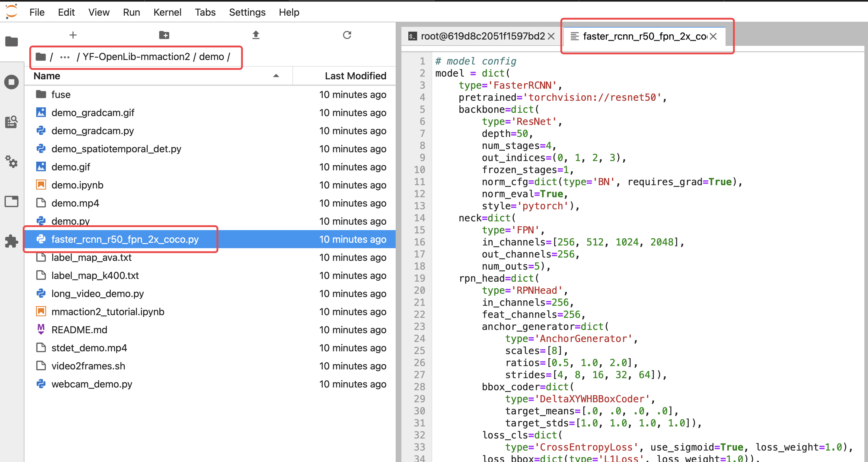The image size is (868, 462).
Task: Expand the collapsed breadcrumb ellipsis
Action: (64, 57)
